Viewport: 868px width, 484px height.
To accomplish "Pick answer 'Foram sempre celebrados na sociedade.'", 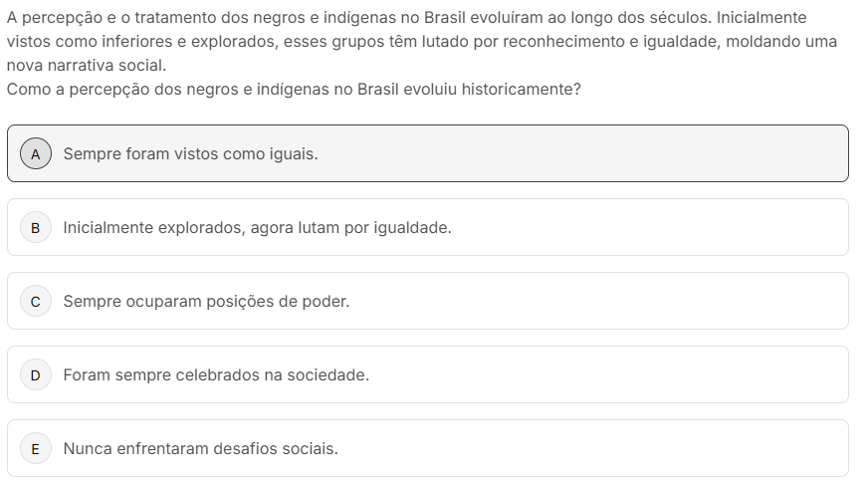I will click(216, 374).
